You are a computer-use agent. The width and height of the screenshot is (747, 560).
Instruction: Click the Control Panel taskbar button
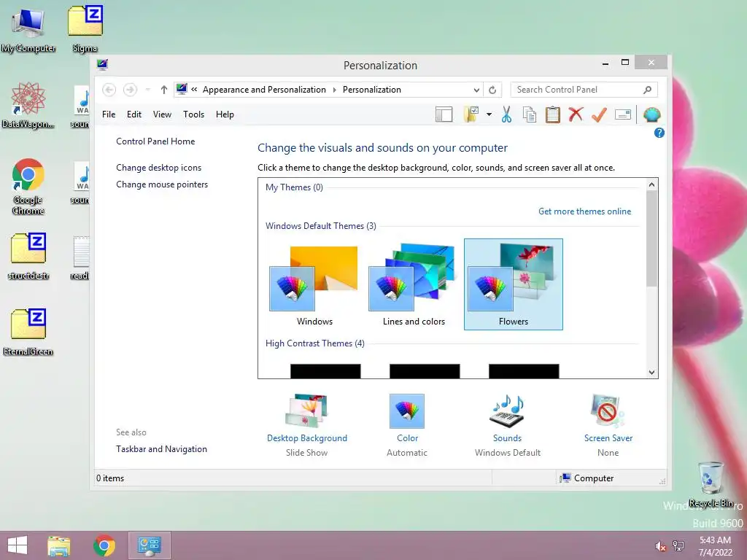tap(150, 545)
